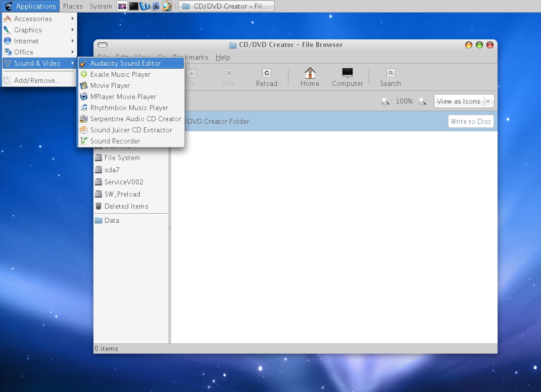Launch the terminal from panel
The width and height of the screenshot is (541, 392).
(x=133, y=6)
